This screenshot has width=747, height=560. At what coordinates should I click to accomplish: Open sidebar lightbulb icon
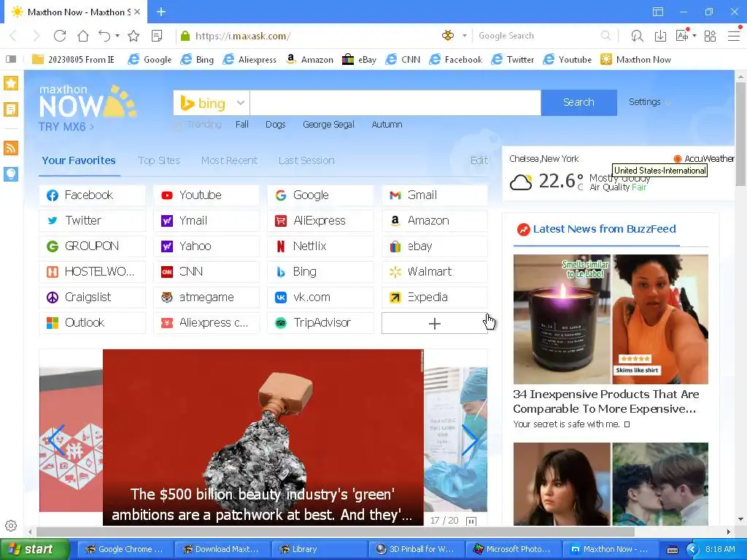coord(11,174)
